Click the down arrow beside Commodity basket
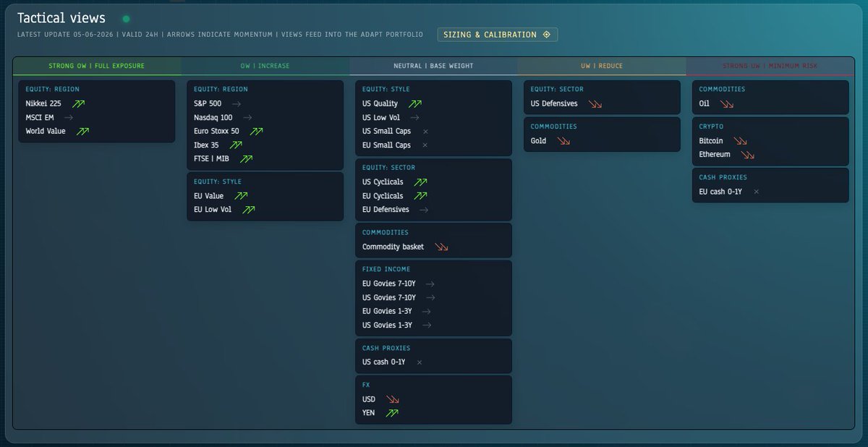868x447 pixels. coord(441,247)
